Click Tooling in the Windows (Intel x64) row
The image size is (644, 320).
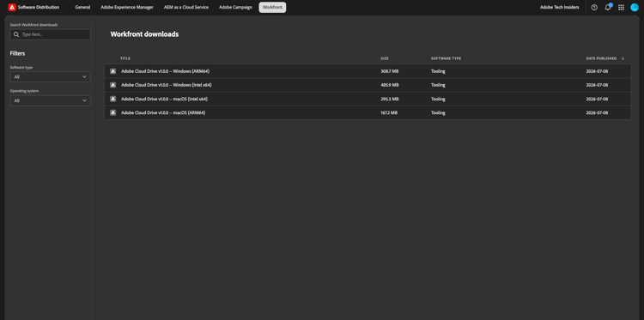click(438, 85)
